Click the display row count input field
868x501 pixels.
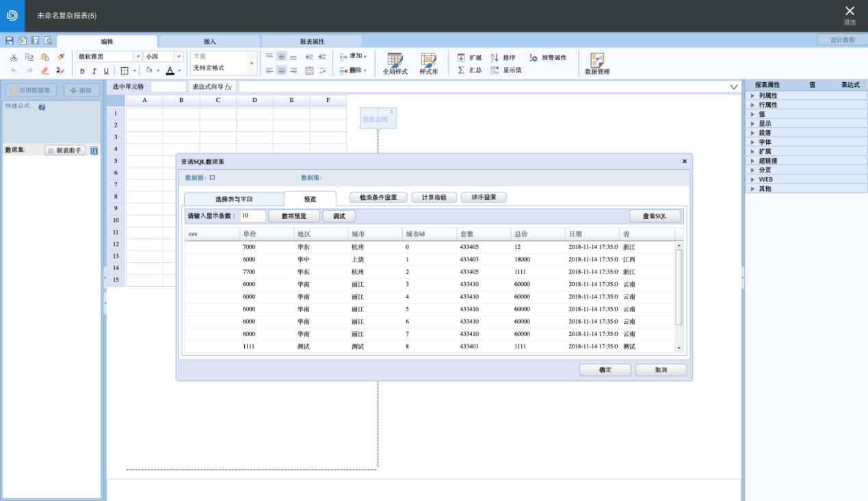point(252,216)
